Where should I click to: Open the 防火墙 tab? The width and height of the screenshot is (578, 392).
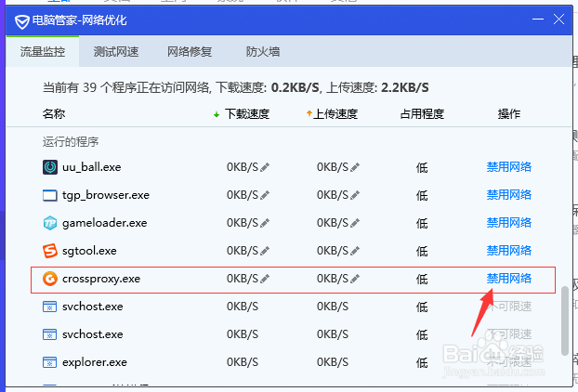(x=263, y=52)
